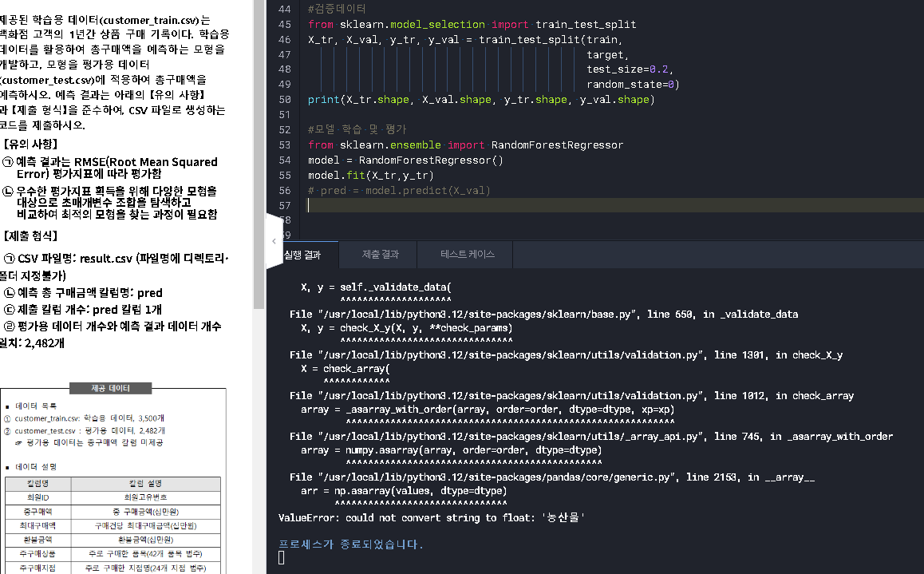Screen dimensions: 924x574
Task: Click line number 53 in editor gutter
Action: (x=285, y=145)
